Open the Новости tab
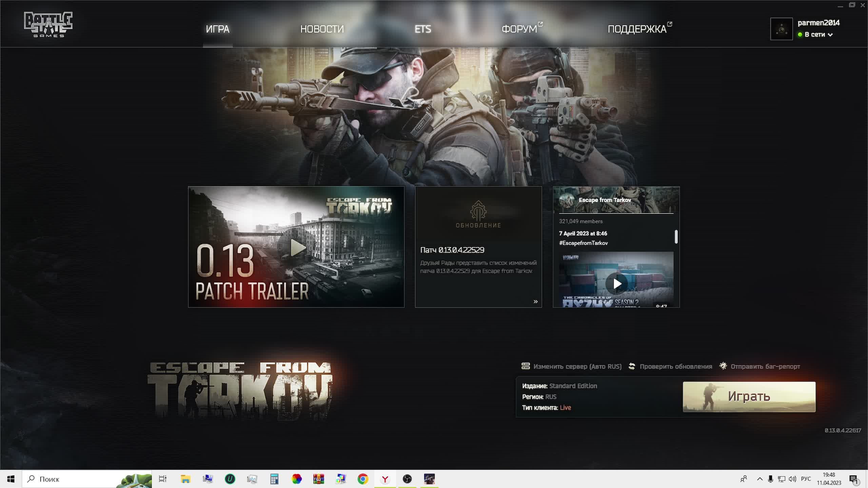The width and height of the screenshot is (868, 488). [x=322, y=29]
